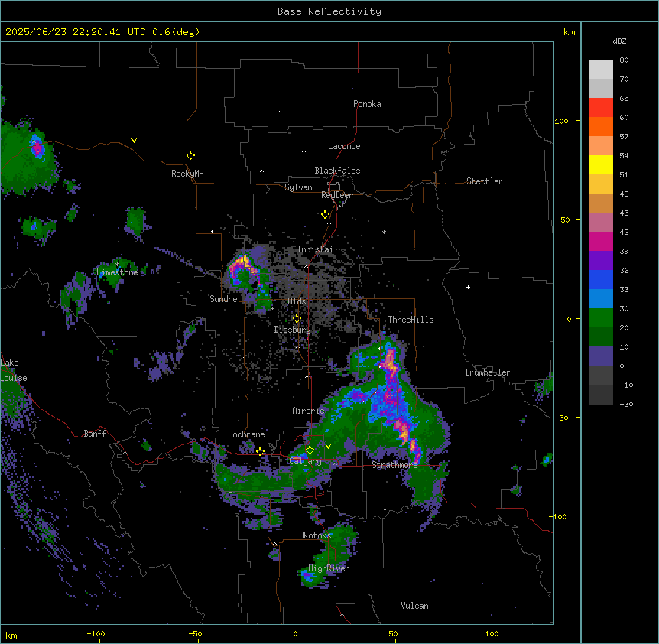Click the Calgary city label

[306, 461]
